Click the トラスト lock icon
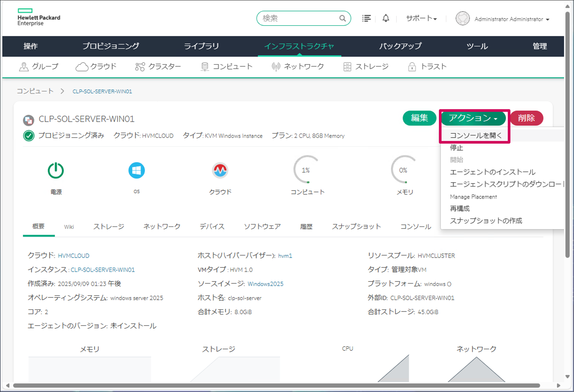574x392 pixels. click(x=413, y=67)
